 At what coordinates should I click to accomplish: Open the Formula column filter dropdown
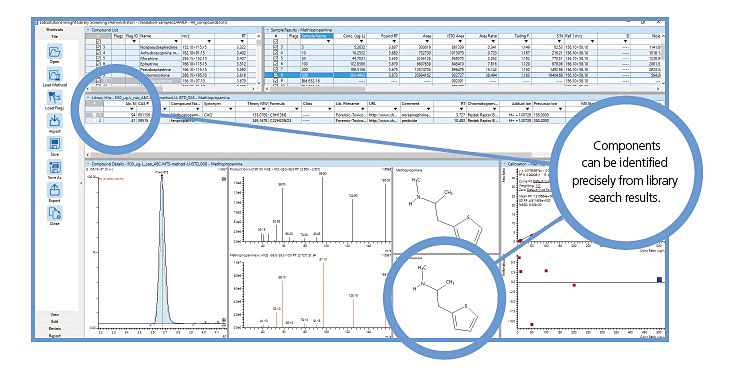(x=297, y=109)
